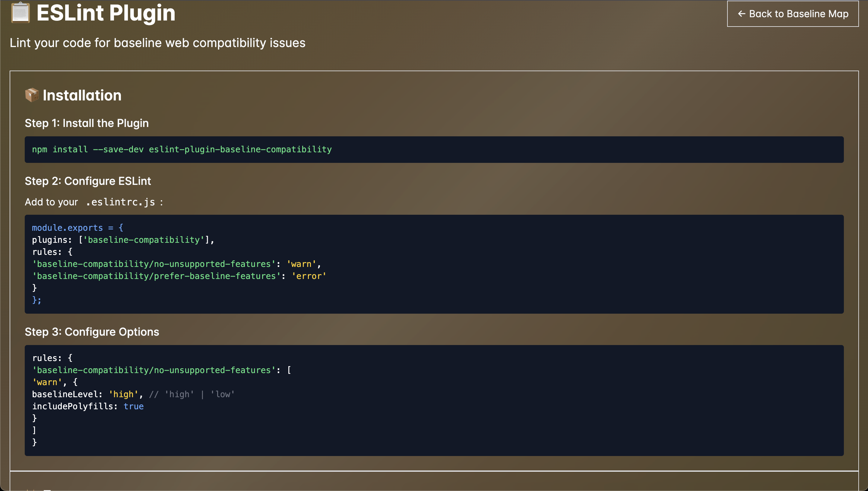This screenshot has width=868, height=491.
Task: Click the 'error' value in config code
Action: [x=309, y=276]
